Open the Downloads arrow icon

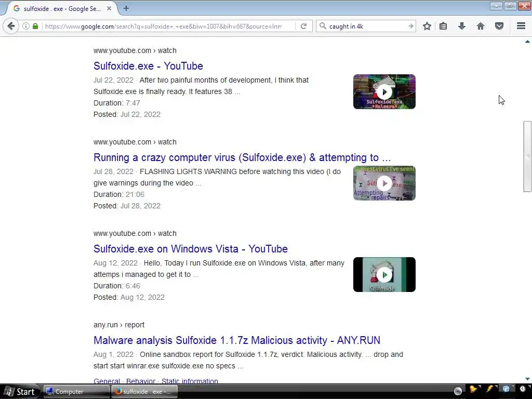click(462, 26)
